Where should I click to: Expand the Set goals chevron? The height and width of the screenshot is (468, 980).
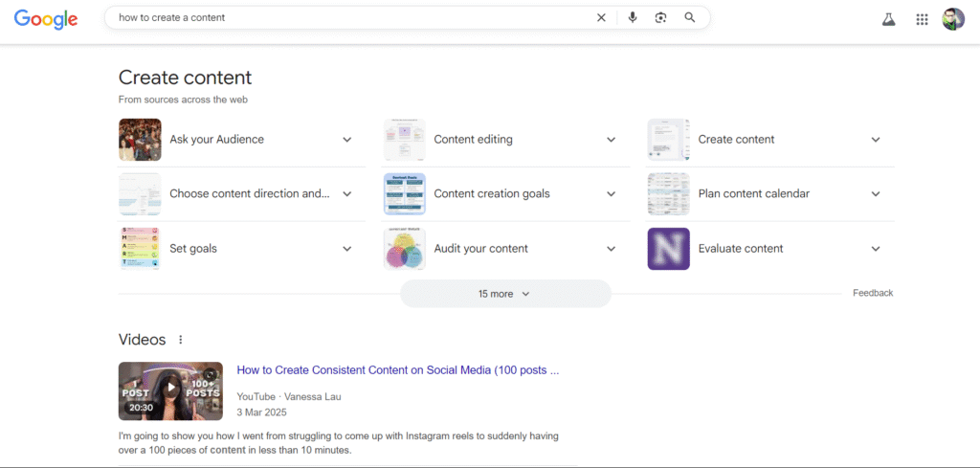coord(346,249)
